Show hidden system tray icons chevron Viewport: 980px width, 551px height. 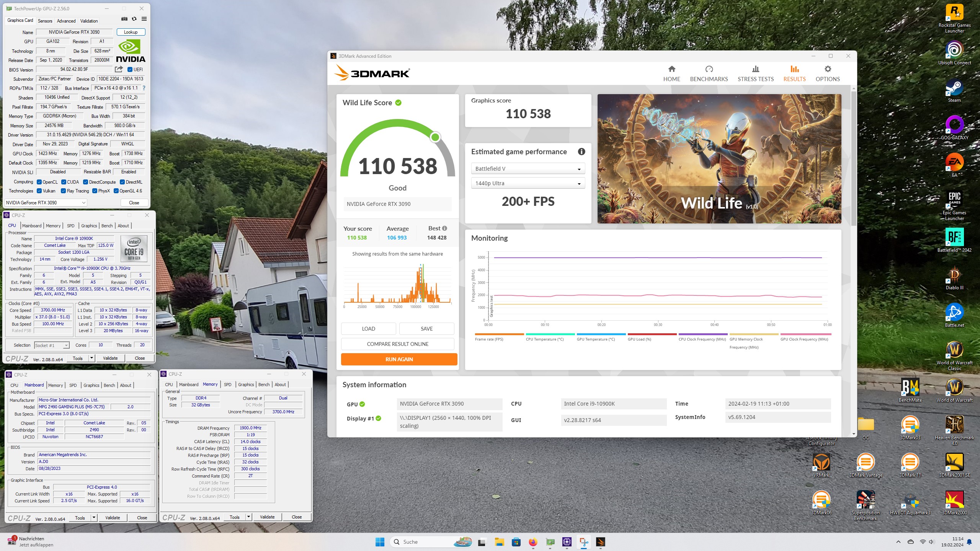[x=898, y=542]
